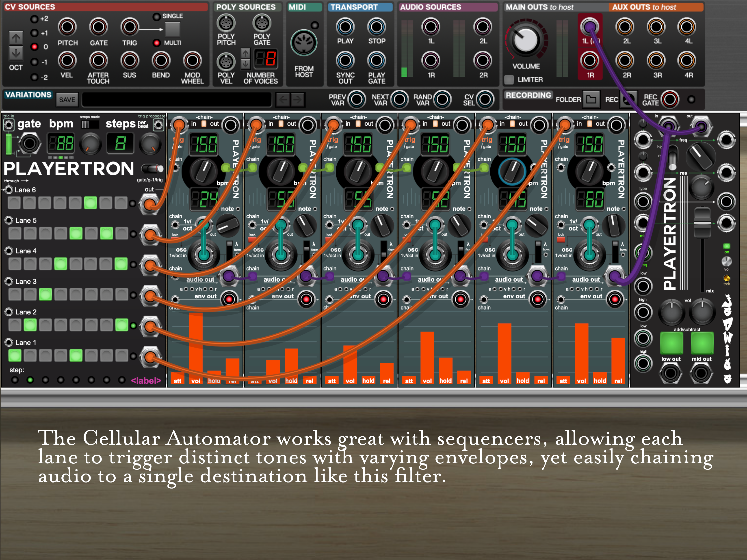Increase number of voices stepper arrow

[245, 53]
